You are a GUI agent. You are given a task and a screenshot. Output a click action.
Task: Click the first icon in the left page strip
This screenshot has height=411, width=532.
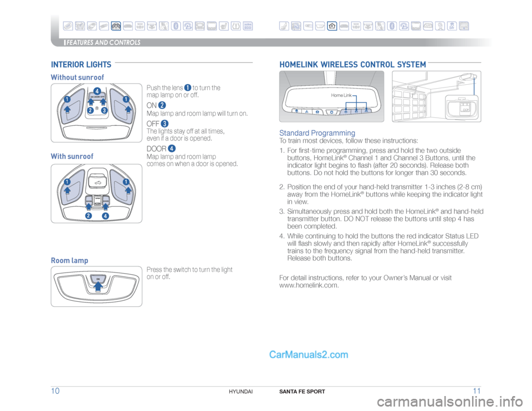point(68,26)
